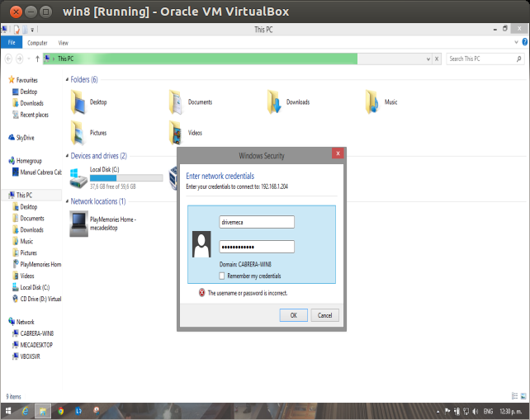This screenshot has width=530, height=420.
Task: Click the Favourites star icon
Action: (x=12, y=80)
